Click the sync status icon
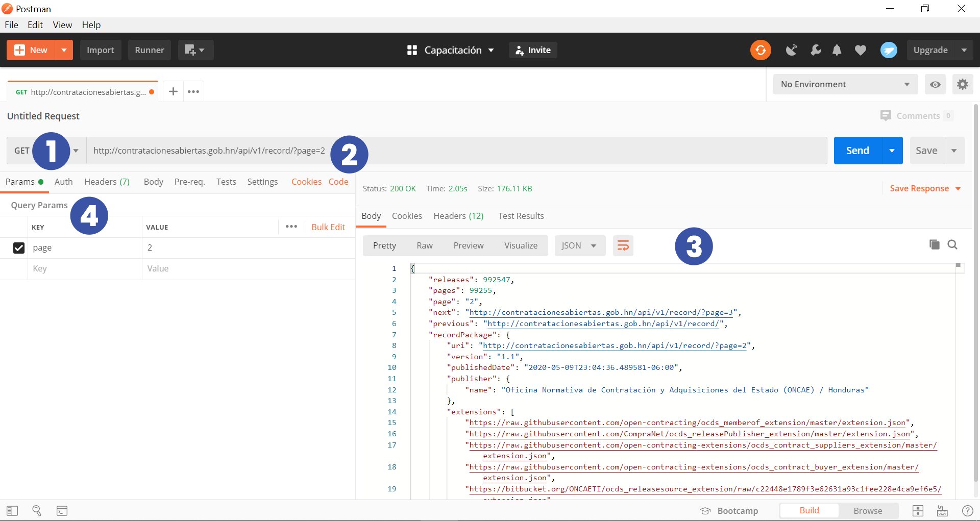Screen dimensions: 980x521 pos(761,50)
